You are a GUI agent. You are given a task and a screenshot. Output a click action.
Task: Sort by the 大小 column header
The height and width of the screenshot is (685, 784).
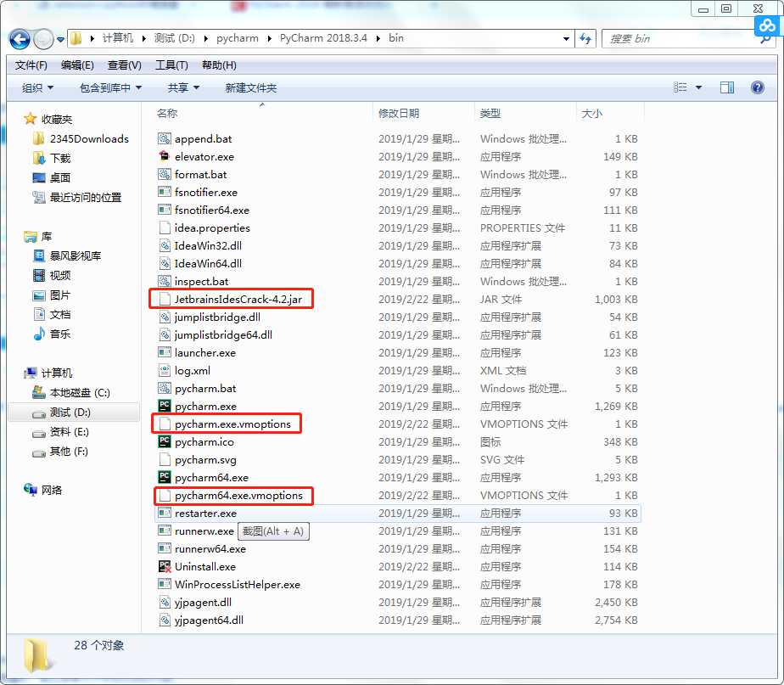click(591, 114)
